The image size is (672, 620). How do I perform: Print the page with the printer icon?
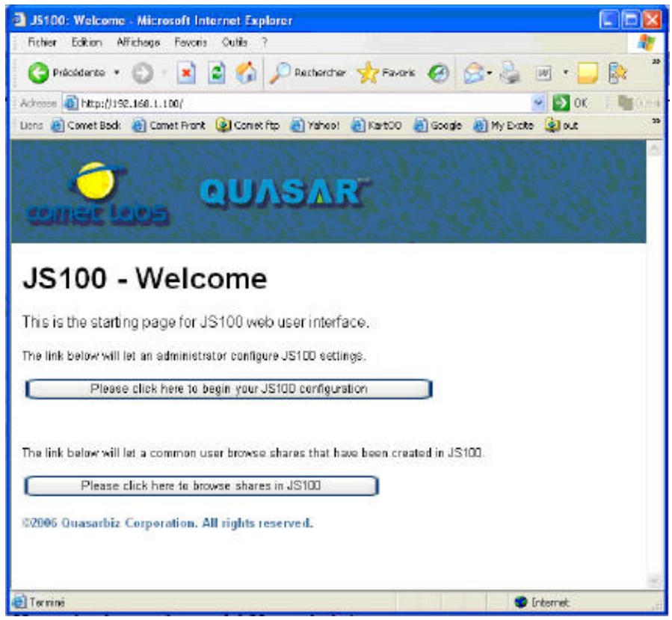[510, 73]
